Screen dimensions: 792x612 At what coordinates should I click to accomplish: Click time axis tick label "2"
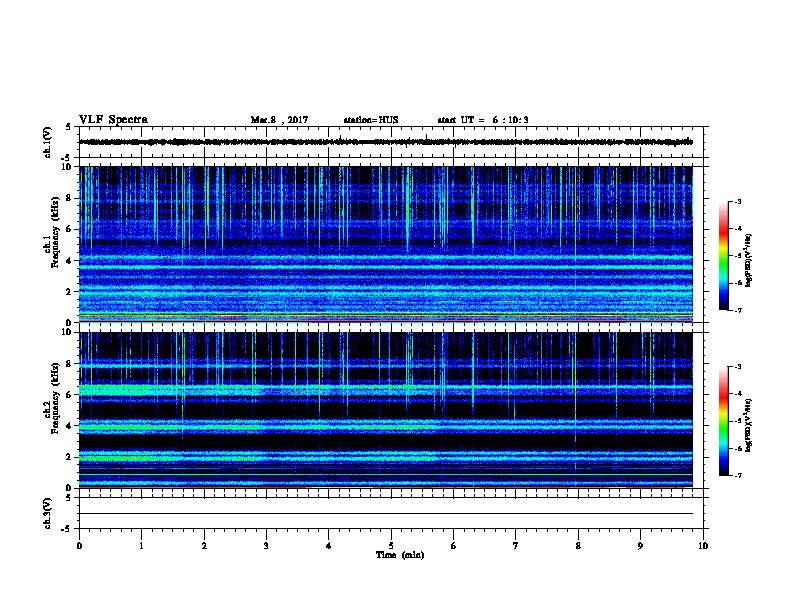click(x=204, y=546)
